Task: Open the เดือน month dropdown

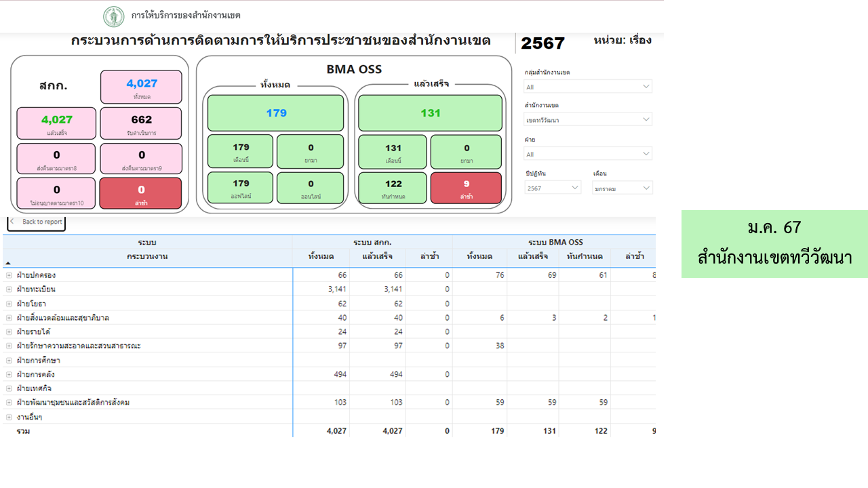Action: click(x=622, y=188)
